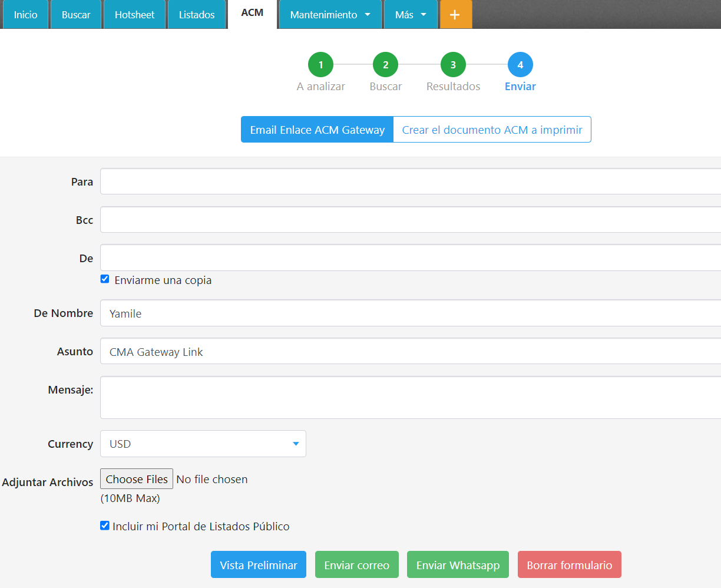
Task: Edit the De Nombre field with Yamile
Action: coord(411,313)
